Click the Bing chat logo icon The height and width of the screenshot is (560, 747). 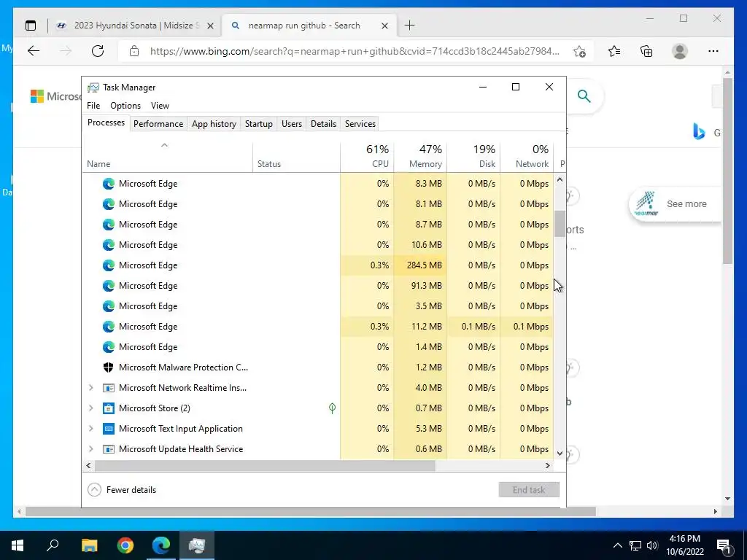698,131
